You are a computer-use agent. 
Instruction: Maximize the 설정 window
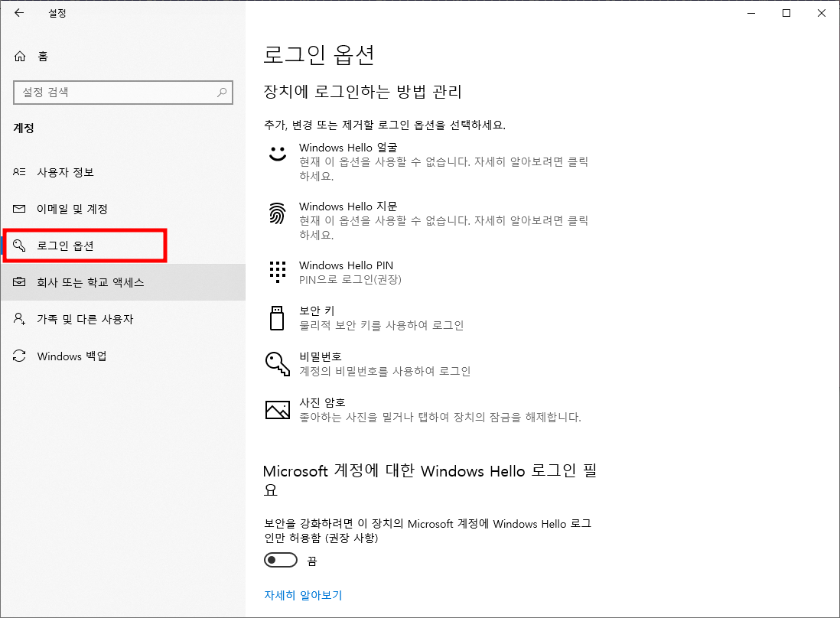[786, 13]
